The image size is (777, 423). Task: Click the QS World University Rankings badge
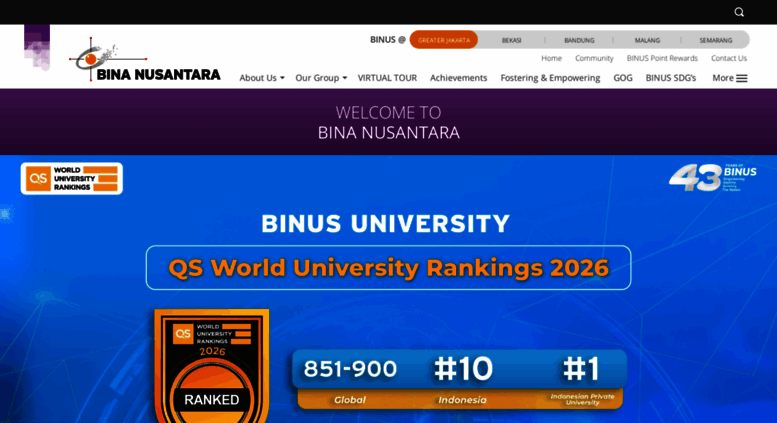tap(72, 178)
